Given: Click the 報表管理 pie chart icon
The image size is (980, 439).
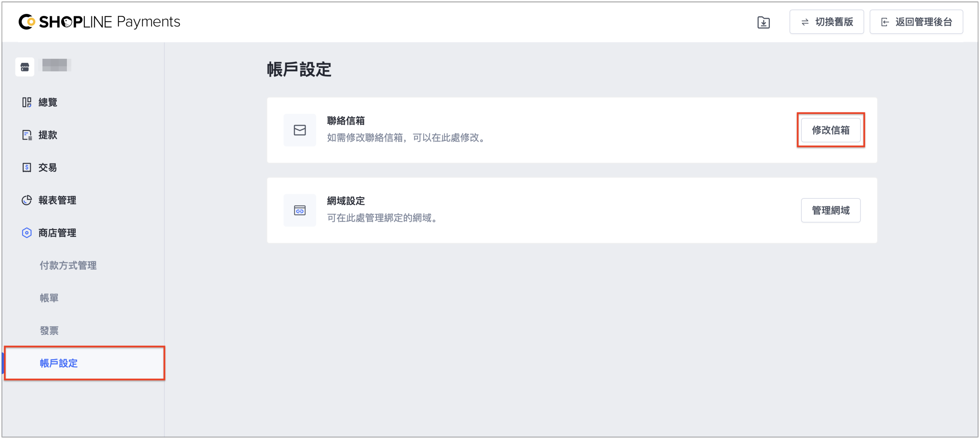Looking at the screenshot, I should [x=27, y=200].
